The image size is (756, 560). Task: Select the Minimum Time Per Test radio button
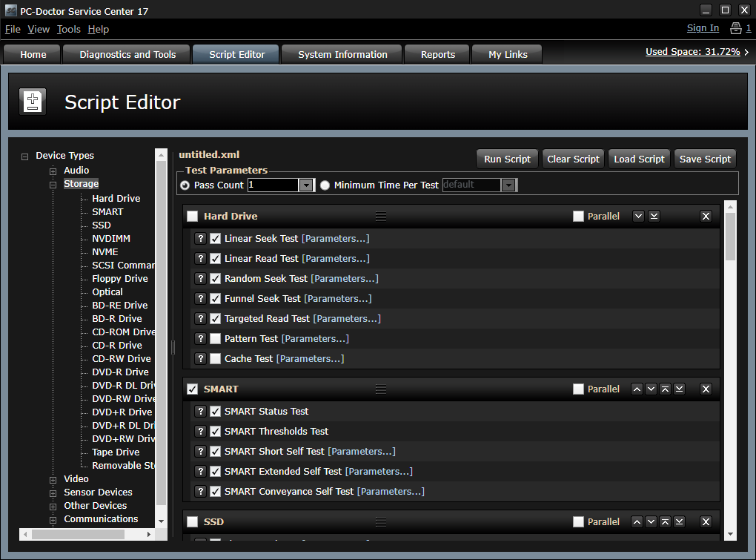(325, 185)
